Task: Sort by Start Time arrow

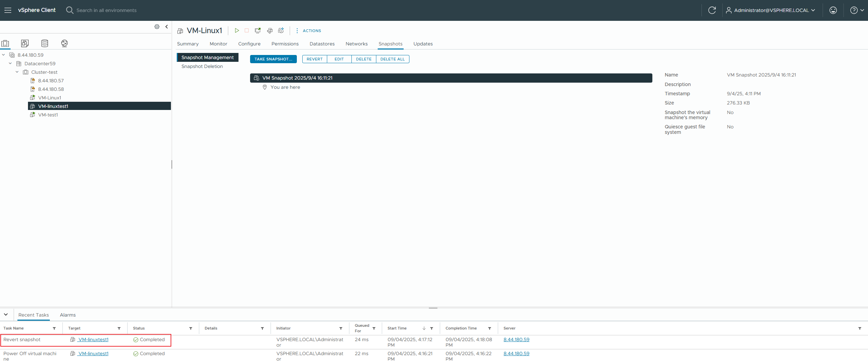Action: click(x=424, y=328)
